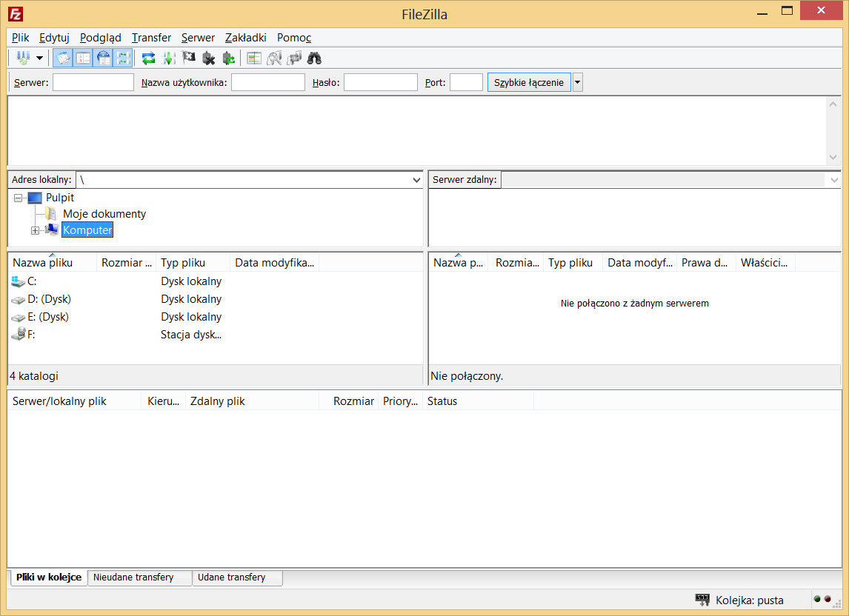Click the Port input field

[466, 82]
